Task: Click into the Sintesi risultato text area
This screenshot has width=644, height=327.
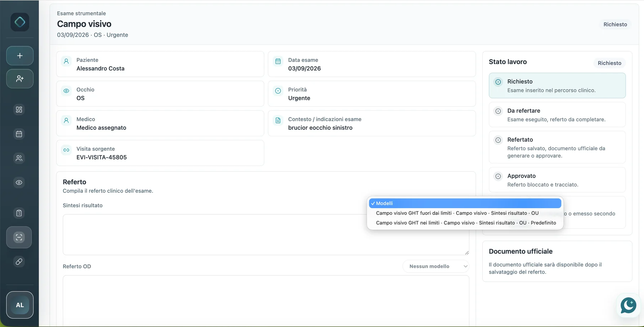Action: coord(266,235)
